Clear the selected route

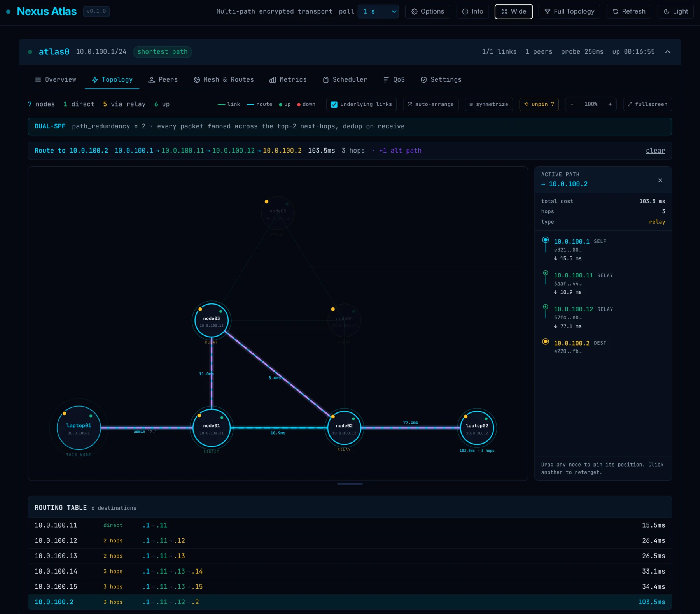click(x=656, y=151)
